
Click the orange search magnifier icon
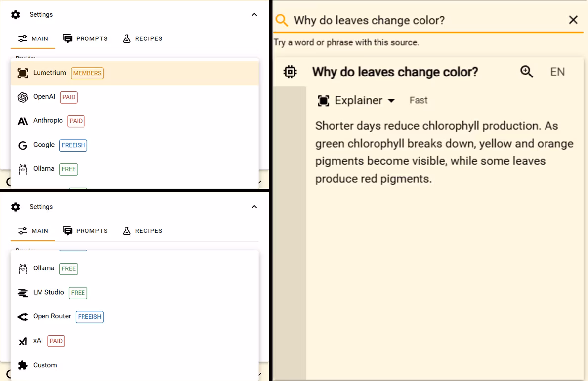click(x=282, y=20)
